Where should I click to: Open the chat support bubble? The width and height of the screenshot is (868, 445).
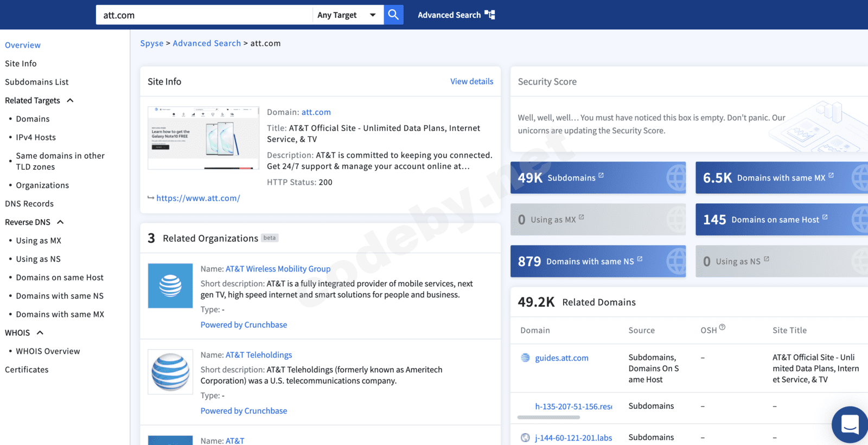coord(850,425)
